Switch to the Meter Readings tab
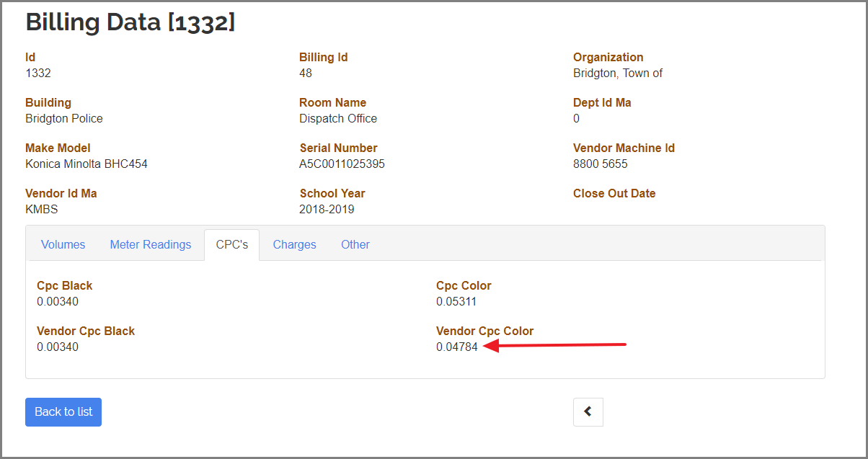 point(150,245)
